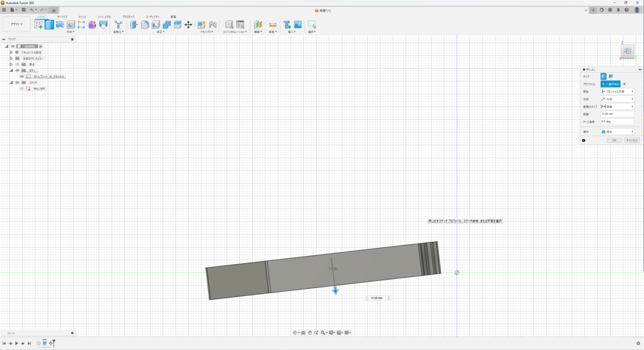Screen dimensions: 644x350
Task: Open the Change Parameters table tool
Action: tap(240, 25)
